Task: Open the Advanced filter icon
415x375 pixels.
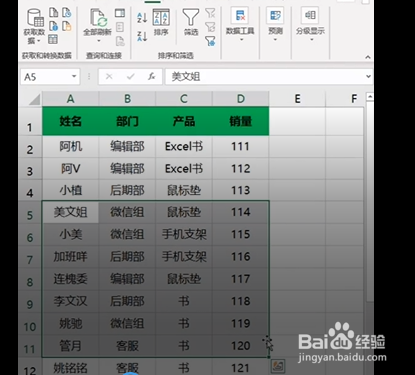Action: tap(210, 41)
